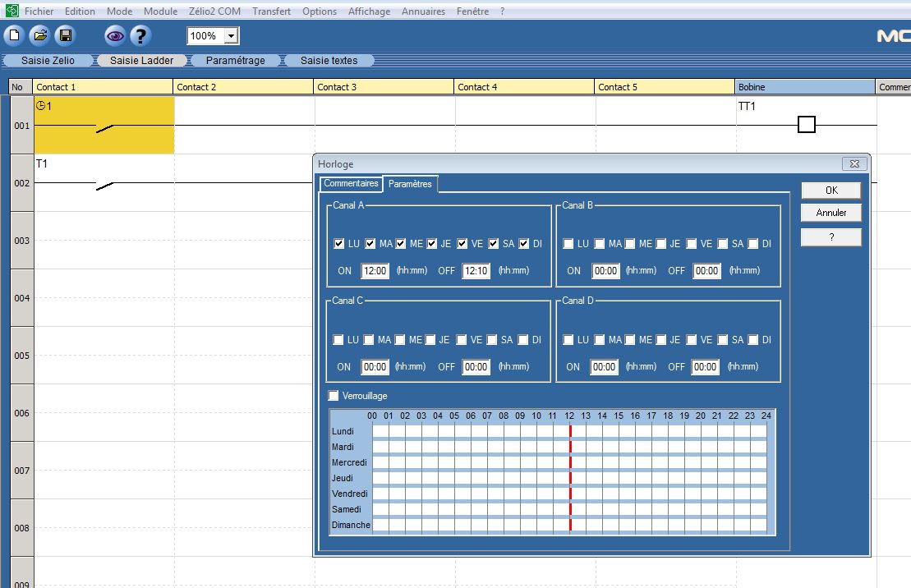Switch to the Commentaires tab
The width and height of the screenshot is (911, 588).
[x=351, y=183]
